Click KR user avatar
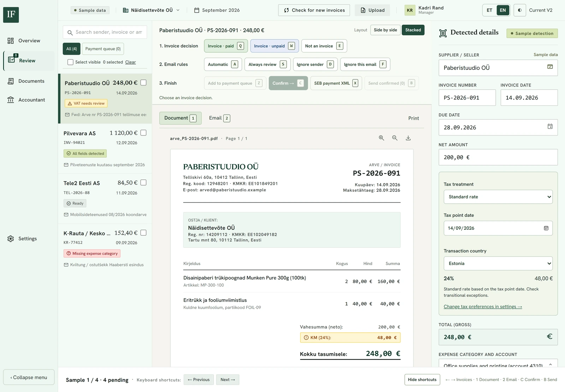The image size is (565, 392). point(410,10)
